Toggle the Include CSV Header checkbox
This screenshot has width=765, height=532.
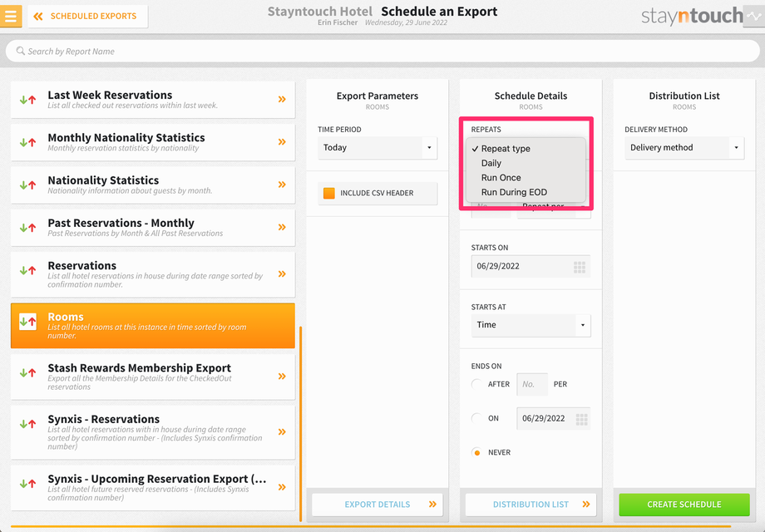point(329,193)
